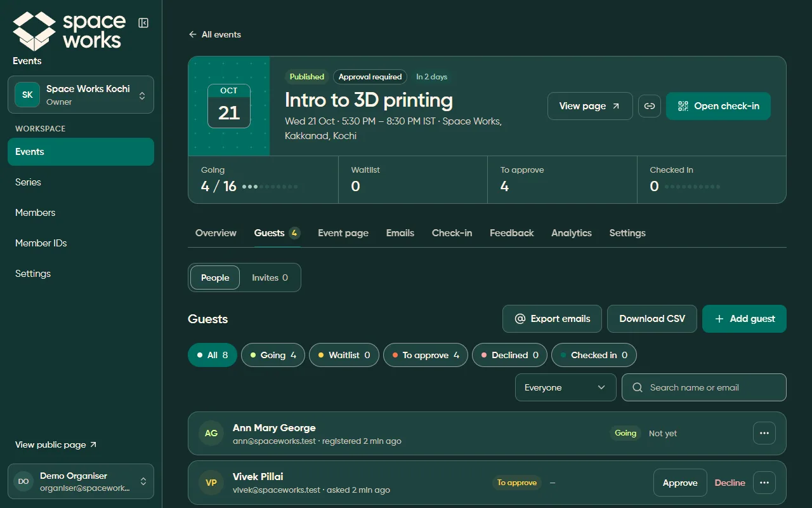Click the DO user avatar
This screenshot has width=812, height=508.
pos(23,481)
